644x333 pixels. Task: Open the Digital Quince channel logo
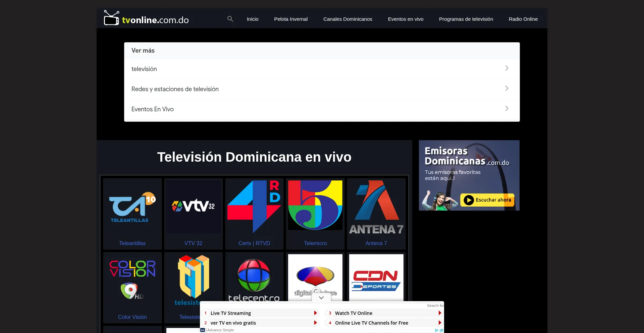click(x=315, y=278)
